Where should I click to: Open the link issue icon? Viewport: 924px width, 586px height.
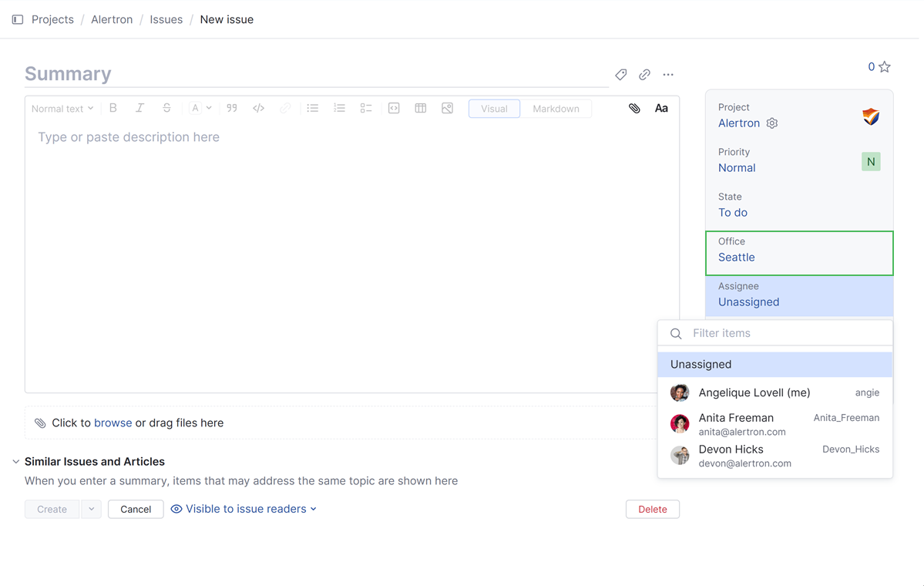644,74
